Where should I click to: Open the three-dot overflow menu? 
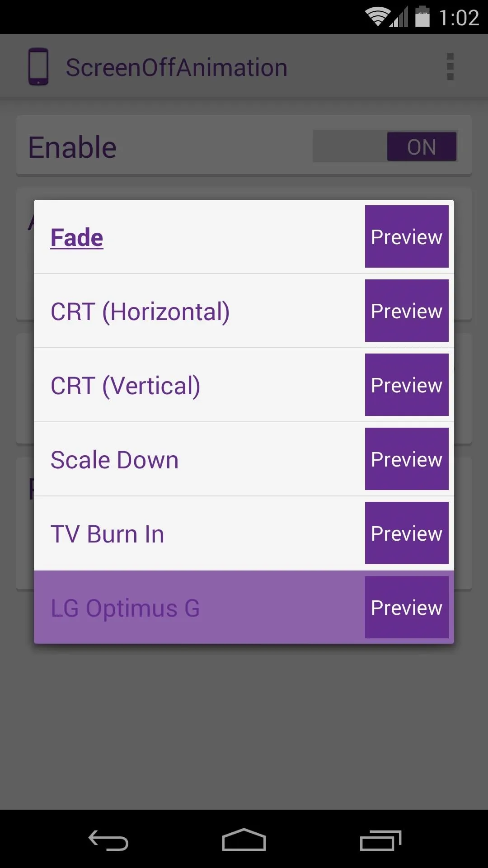coord(450,67)
